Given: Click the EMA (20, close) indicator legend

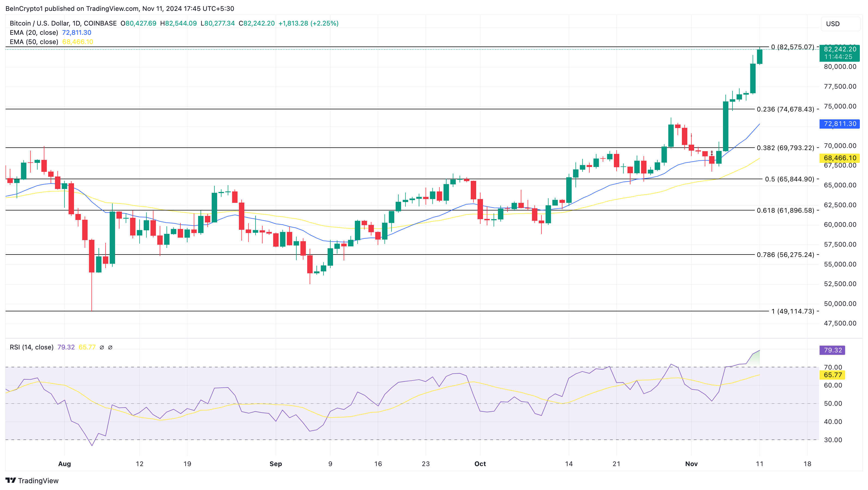Looking at the screenshot, I should click(x=34, y=33).
